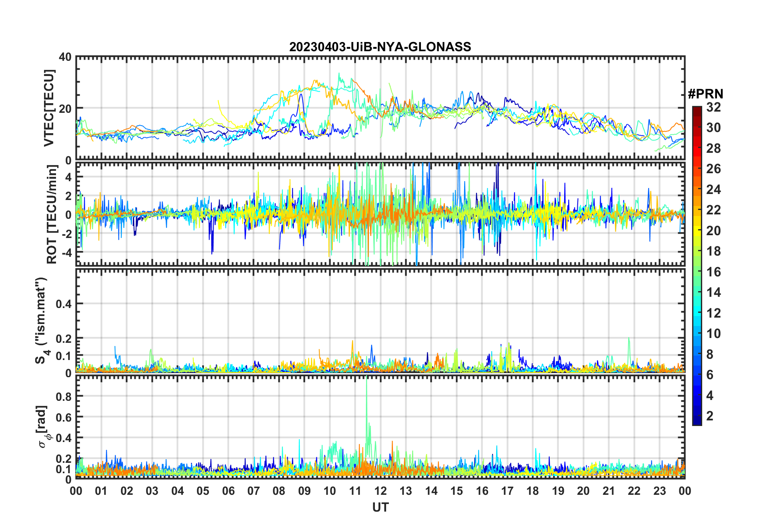The height and width of the screenshot is (532, 761).
Task: Click colorbar tick label 6
Action: coord(710,375)
